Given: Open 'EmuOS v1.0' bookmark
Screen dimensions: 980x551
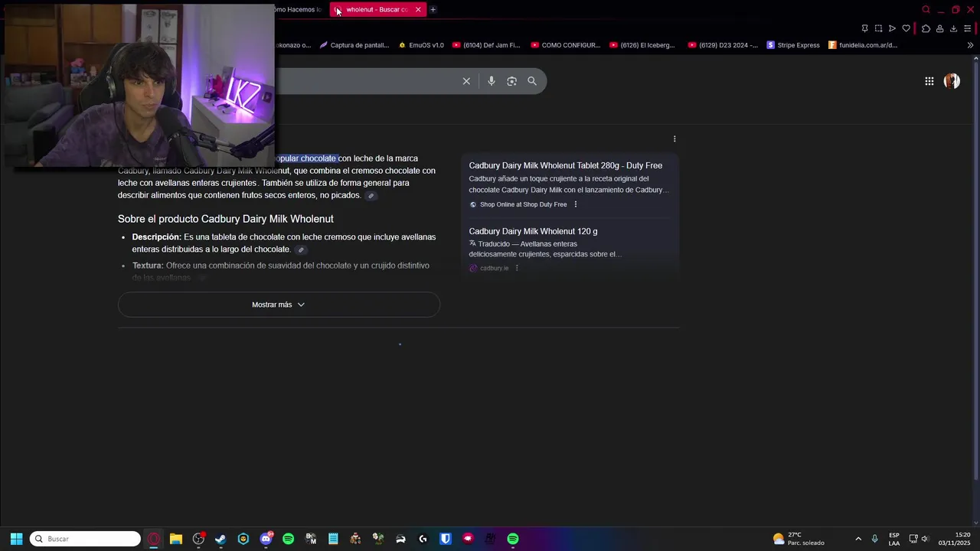Looking at the screenshot, I should 421,45.
